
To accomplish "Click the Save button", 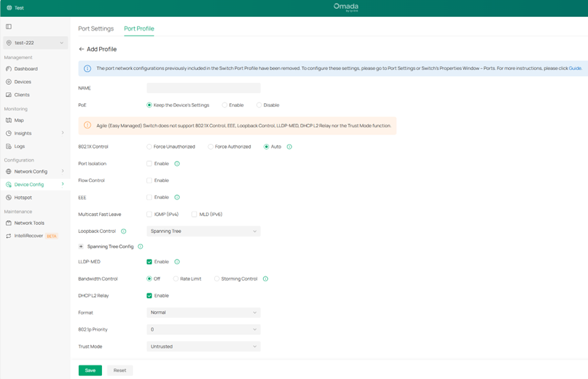I will [x=90, y=370].
